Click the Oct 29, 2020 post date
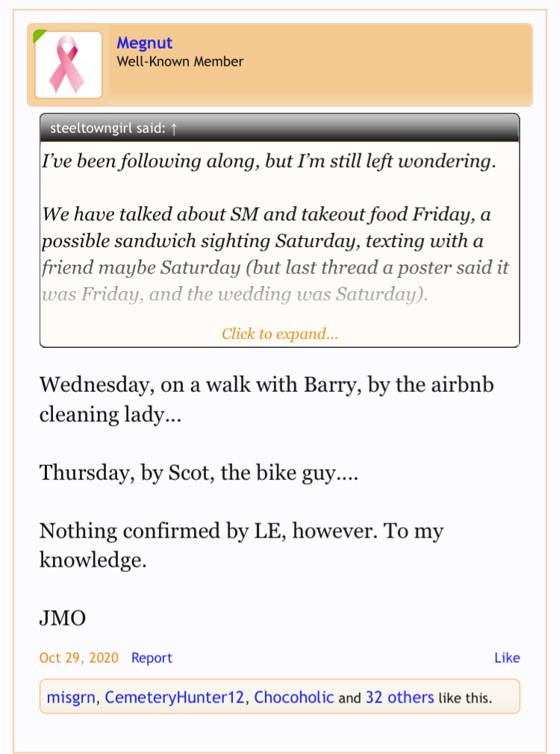Screen dimensions: 560x754 pos(78,658)
